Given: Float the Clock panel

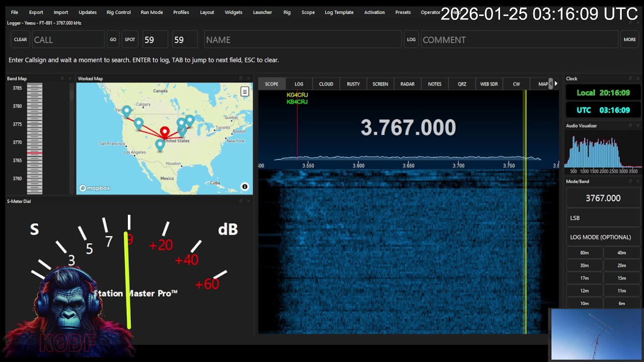Looking at the screenshot, I should pos(630,78).
